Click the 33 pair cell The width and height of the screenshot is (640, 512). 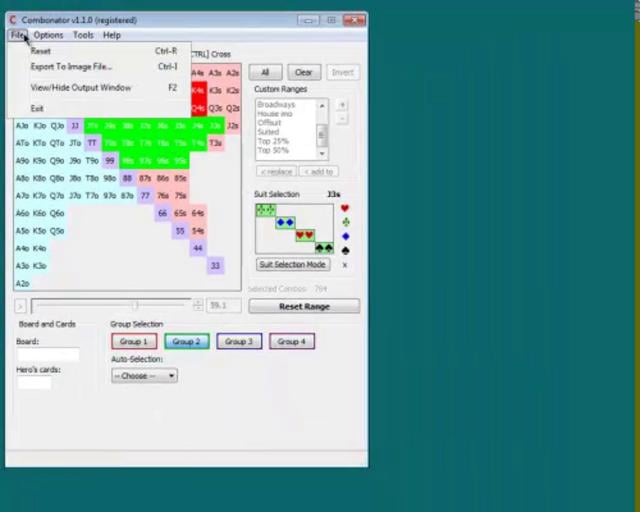(x=215, y=266)
